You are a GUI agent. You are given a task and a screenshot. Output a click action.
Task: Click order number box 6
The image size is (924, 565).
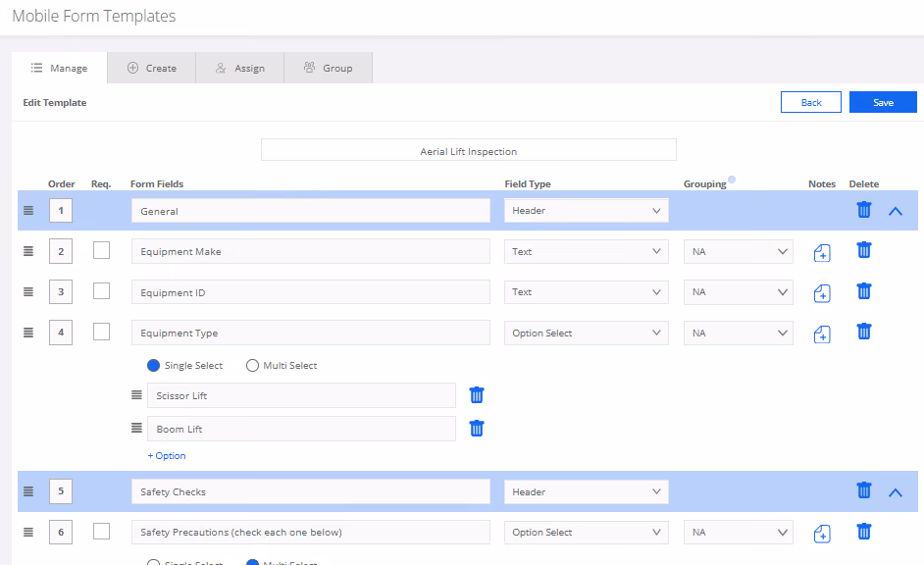(61, 532)
